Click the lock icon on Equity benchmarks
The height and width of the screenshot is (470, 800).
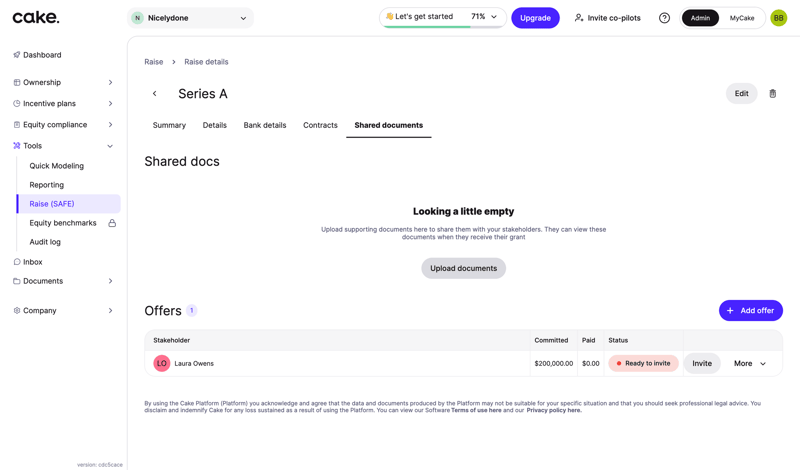click(x=112, y=223)
